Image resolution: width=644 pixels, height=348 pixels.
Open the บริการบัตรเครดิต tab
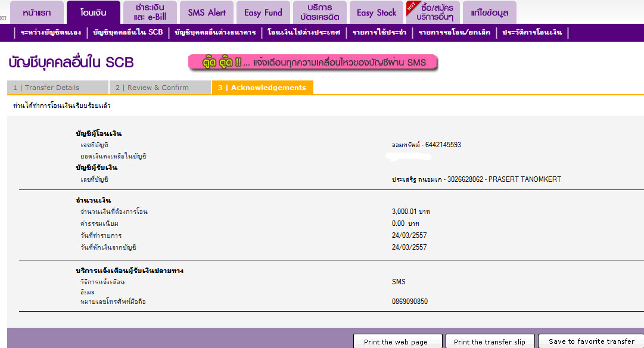(x=320, y=13)
